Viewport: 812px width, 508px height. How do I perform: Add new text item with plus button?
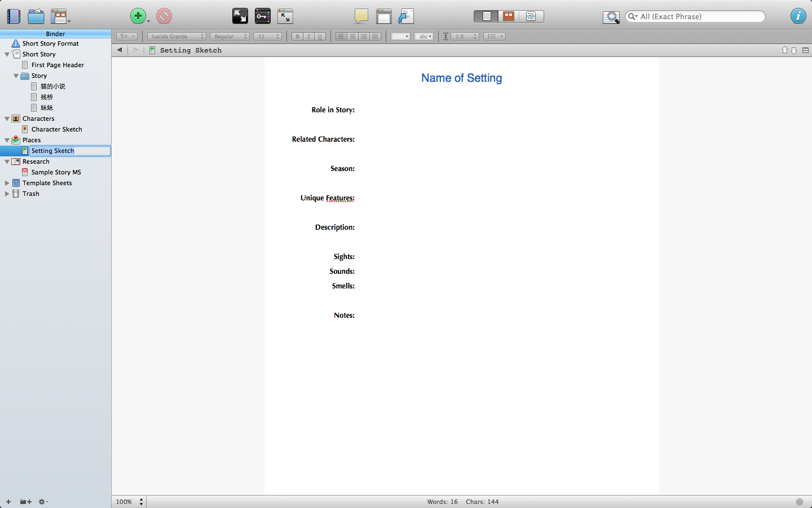(8, 502)
